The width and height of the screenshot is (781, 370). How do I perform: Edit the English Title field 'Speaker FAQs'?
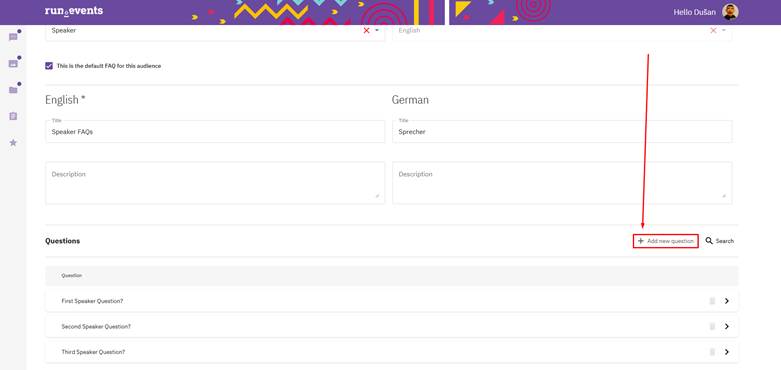tap(215, 131)
